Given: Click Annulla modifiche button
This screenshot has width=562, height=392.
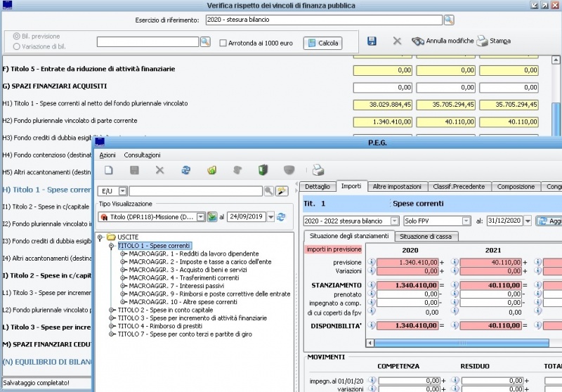Looking at the screenshot, I should tap(443, 41).
